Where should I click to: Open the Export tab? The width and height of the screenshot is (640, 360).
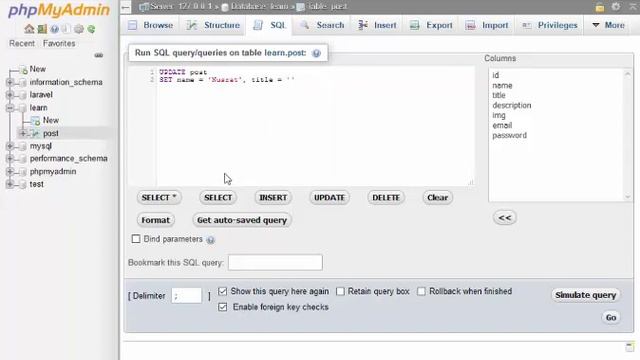[431, 25]
